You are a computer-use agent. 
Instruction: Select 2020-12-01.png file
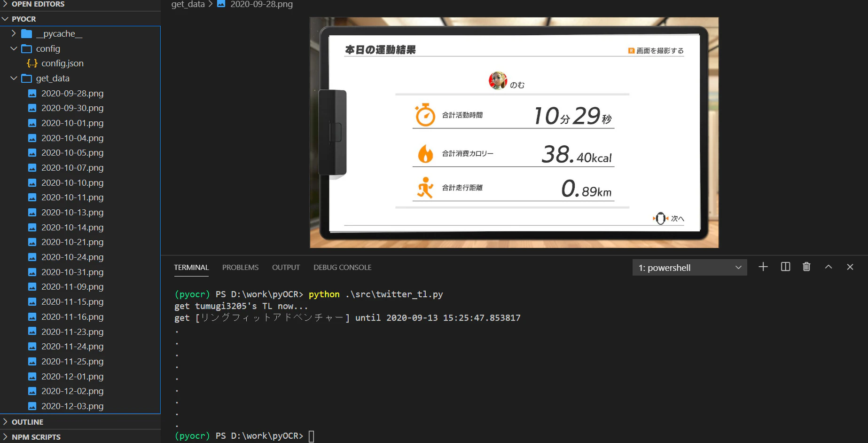(72, 376)
